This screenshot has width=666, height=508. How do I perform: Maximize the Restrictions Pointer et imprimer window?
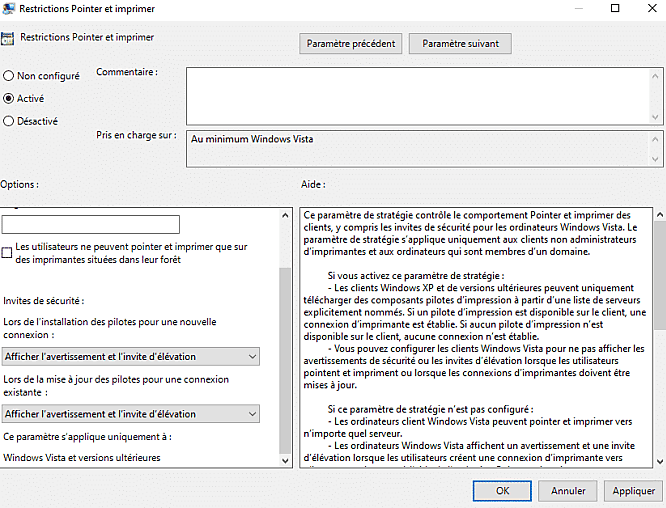(615, 8)
